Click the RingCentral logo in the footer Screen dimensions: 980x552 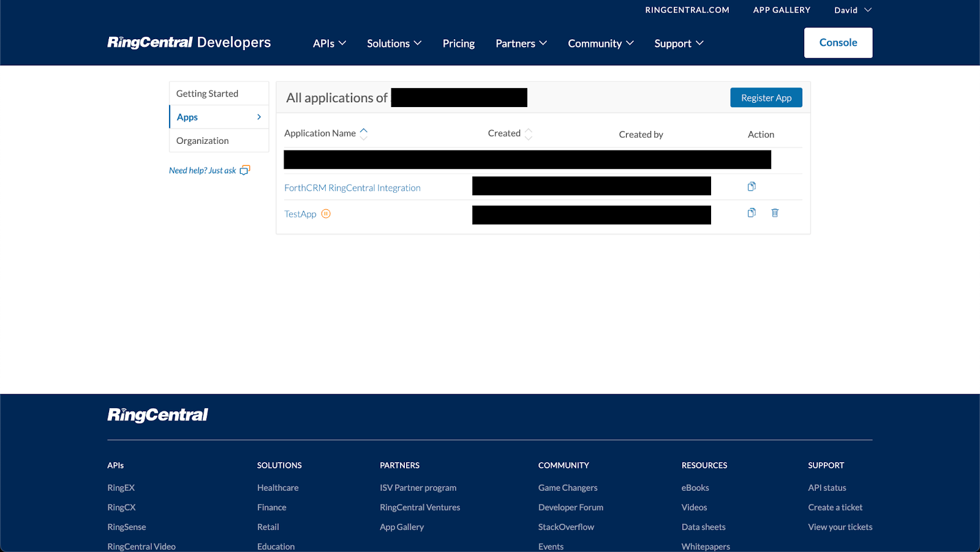click(157, 414)
